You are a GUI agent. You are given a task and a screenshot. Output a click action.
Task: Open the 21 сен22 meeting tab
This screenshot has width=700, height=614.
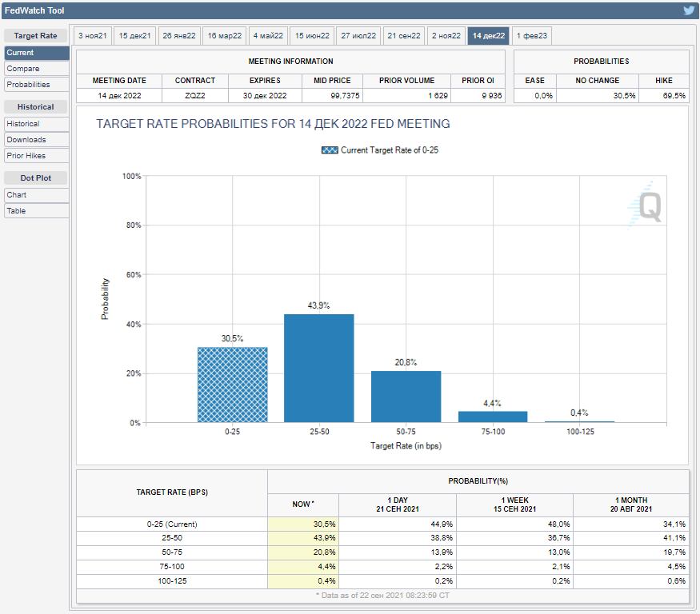click(x=403, y=36)
